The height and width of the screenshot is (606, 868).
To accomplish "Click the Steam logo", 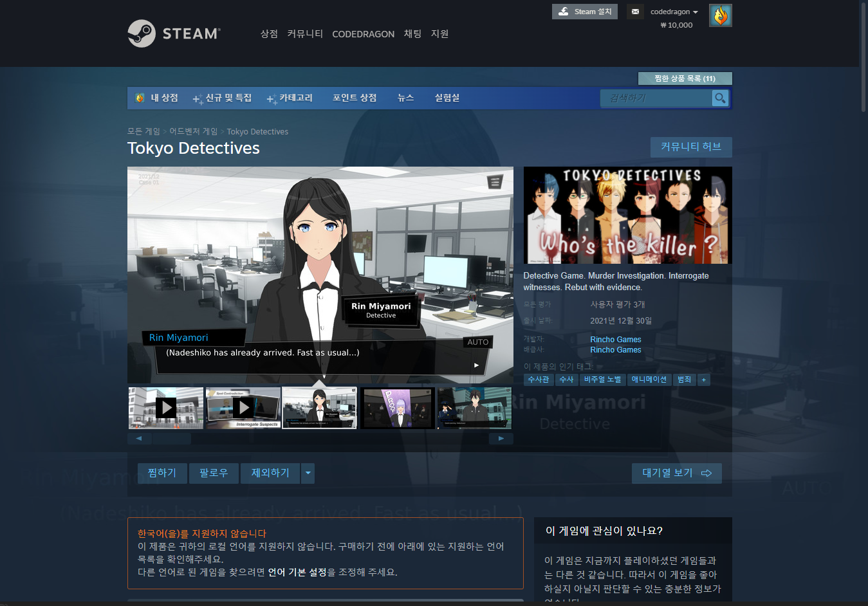I will [x=174, y=33].
